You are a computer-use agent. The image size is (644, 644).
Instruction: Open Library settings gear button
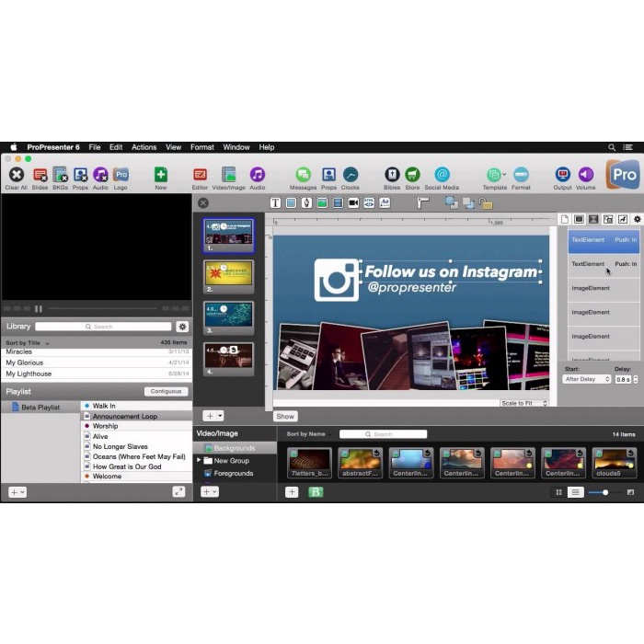point(182,327)
